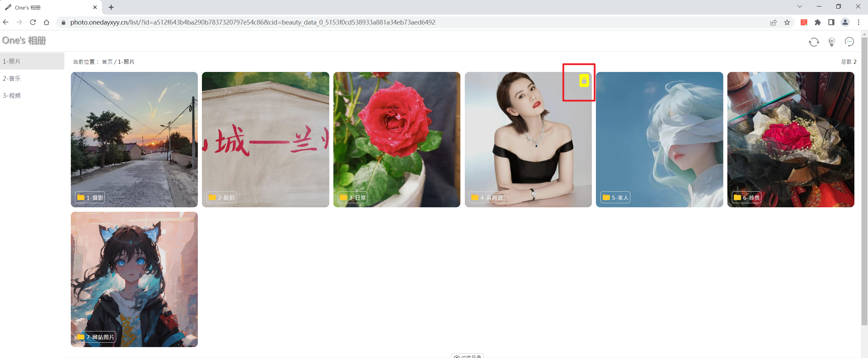The height and width of the screenshot is (358, 868).
Task: Toggle the browser side panel icon
Action: click(831, 22)
